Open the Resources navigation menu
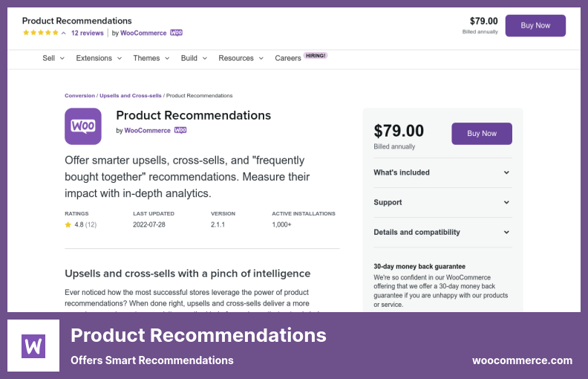Screen dimensions: 588x379 (241, 58)
